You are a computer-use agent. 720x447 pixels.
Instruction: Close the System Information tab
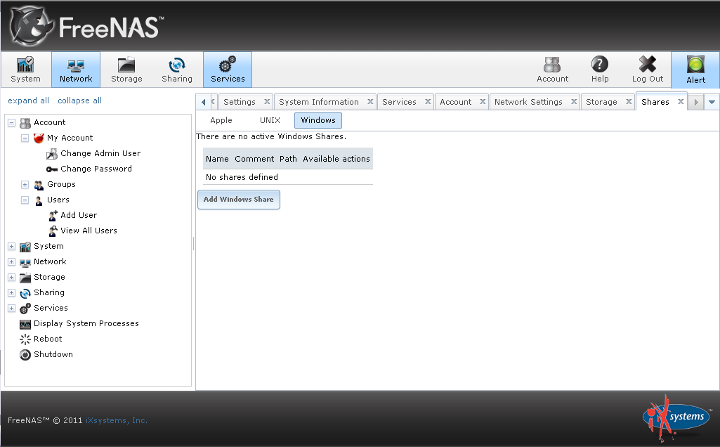(370, 102)
